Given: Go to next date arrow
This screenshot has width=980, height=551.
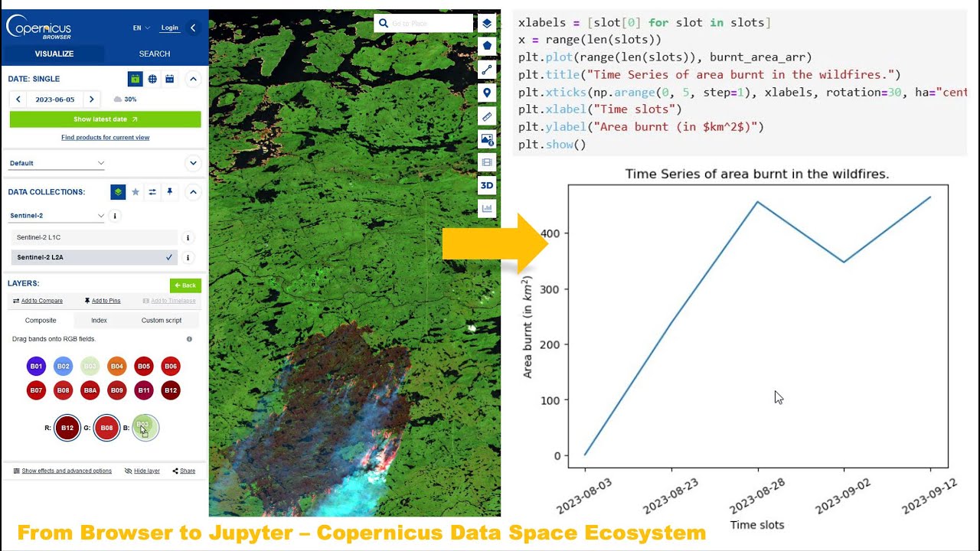Looking at the screenshot, I should pyautogui.click(x=92, y=99).
